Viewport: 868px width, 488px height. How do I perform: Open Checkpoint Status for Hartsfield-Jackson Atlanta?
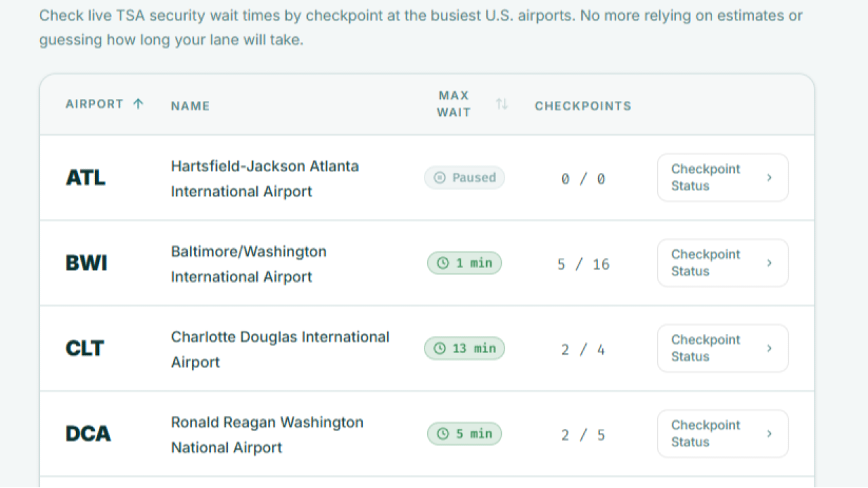722,178
